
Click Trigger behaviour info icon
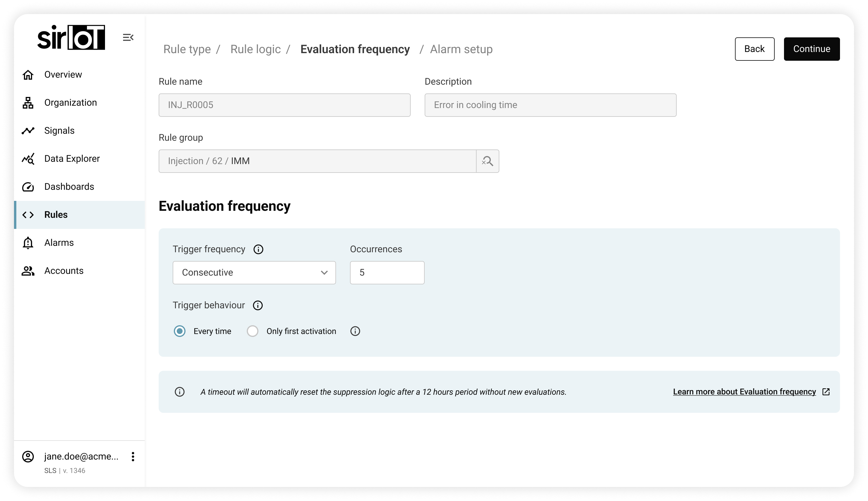[258, 305]
